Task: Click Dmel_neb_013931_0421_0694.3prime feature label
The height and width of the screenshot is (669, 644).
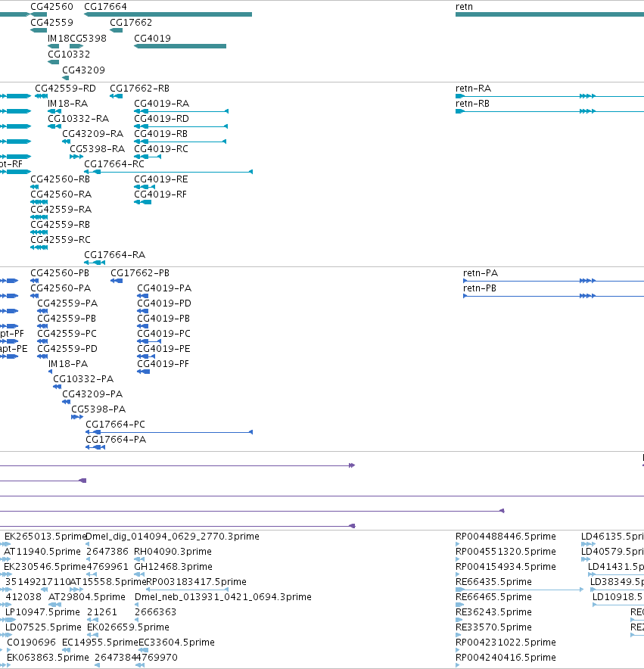Action: (x=222, y=597)
